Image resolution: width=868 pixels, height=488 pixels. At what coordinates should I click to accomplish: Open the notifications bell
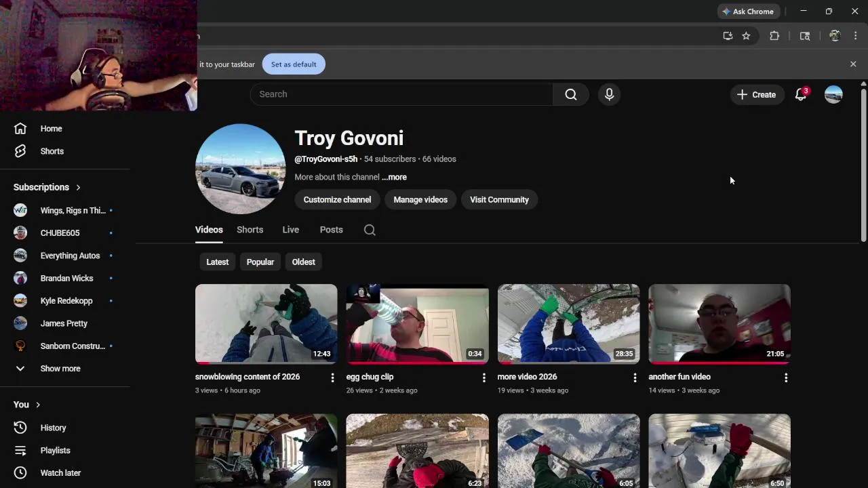coord(801,94)
